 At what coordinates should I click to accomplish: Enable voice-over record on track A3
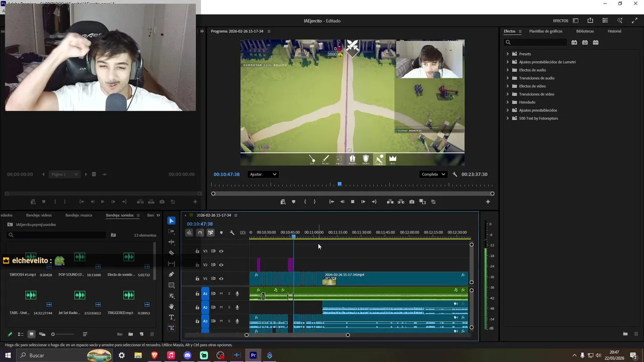click(x=237, y=321)
